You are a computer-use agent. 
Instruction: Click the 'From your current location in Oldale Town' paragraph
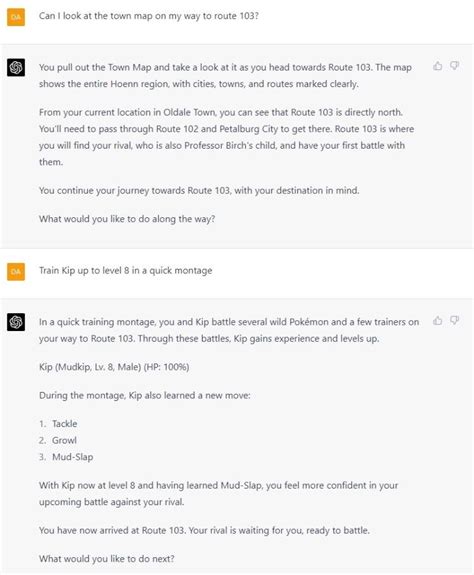227,137
